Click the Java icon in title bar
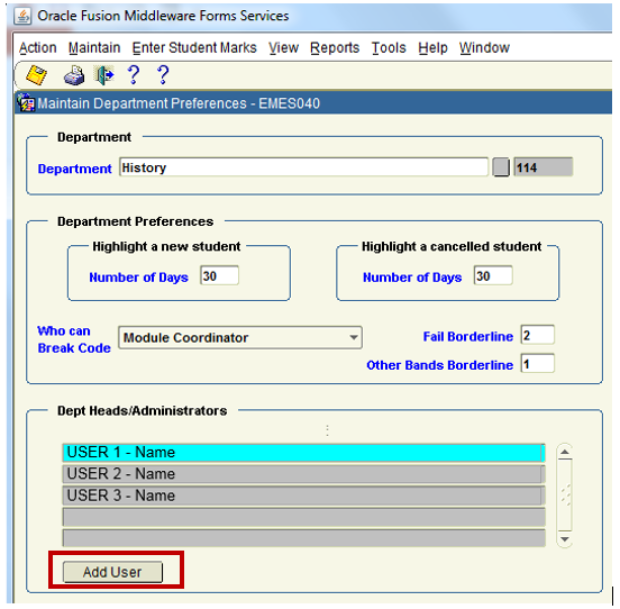 24,16
